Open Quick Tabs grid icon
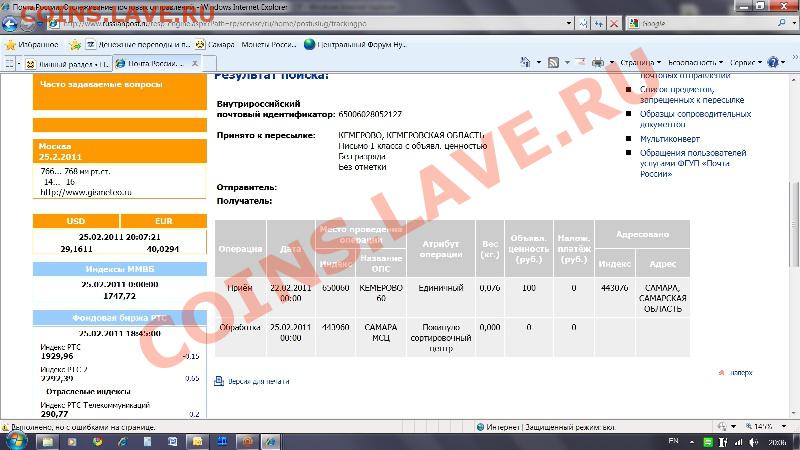 tap(9, 64)
